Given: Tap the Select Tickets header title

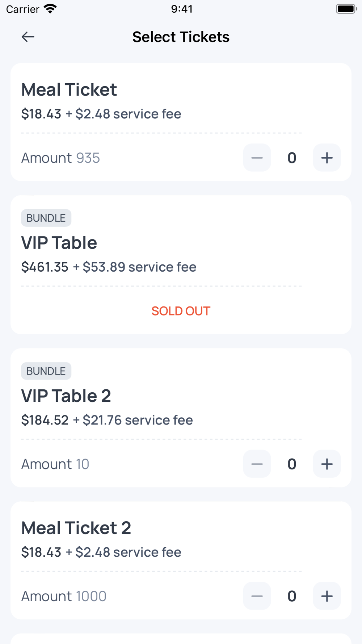Looking at the screenshot, I should click(181, 37).
